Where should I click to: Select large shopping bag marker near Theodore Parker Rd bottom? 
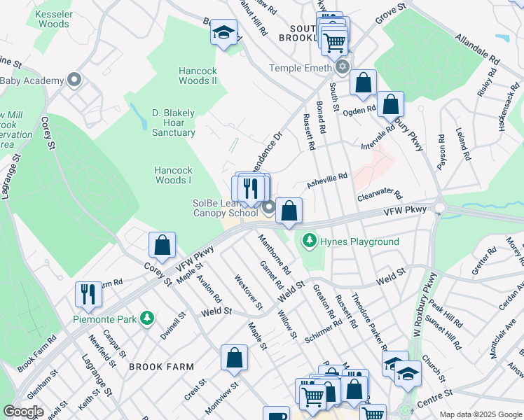pos(354,391)
